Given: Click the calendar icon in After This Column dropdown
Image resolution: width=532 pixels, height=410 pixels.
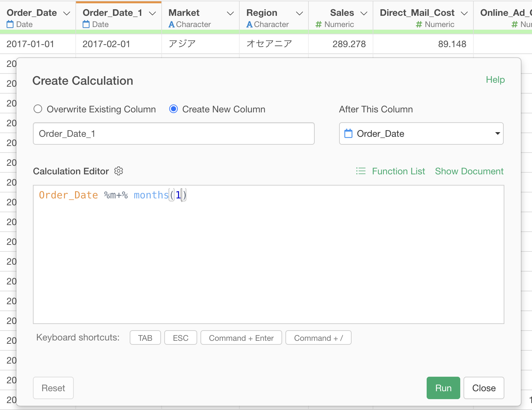Looking at the screenshot, I should pyautogui.click(x=348, y=133).
